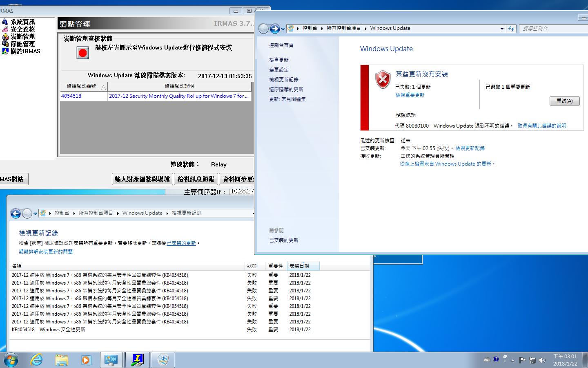Open the history dropdown beside Windows Update nav arrows
The height and width of the screenshot is (368, 588).
283,29
